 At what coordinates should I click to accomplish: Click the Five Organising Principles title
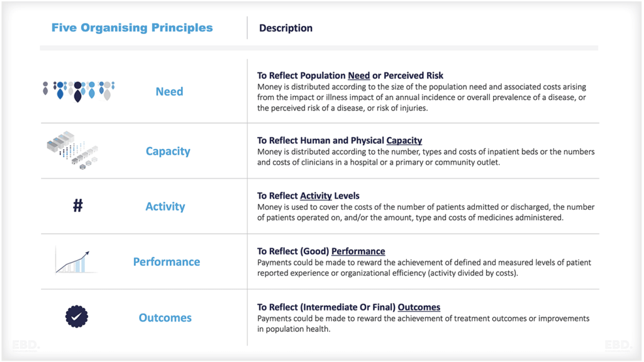(132, 28)
